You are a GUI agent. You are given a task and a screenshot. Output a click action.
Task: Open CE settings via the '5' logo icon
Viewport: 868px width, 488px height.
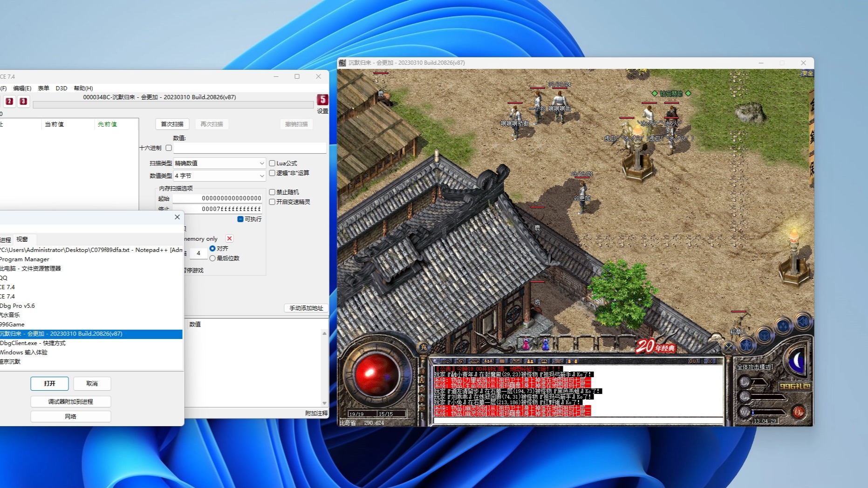coord(322,100)
